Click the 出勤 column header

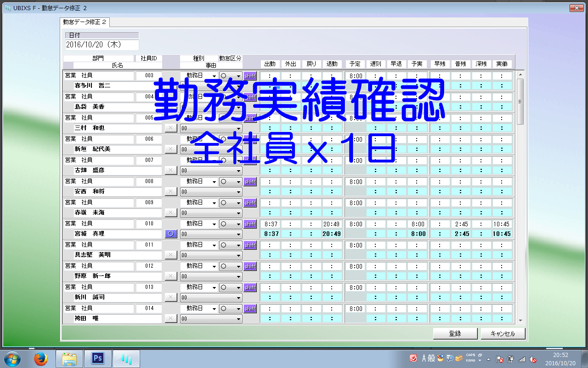(x=270, y=64)
